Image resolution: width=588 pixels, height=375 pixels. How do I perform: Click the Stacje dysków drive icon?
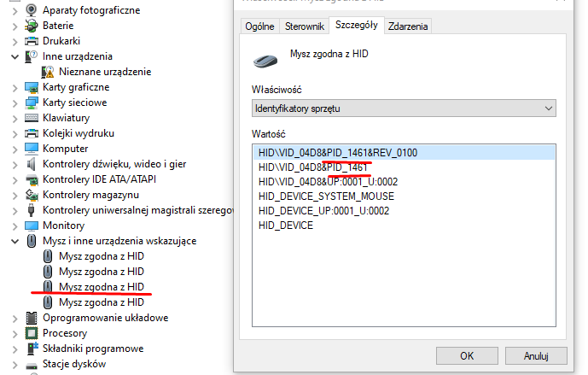pyautogui.click(x=32, y=364)
